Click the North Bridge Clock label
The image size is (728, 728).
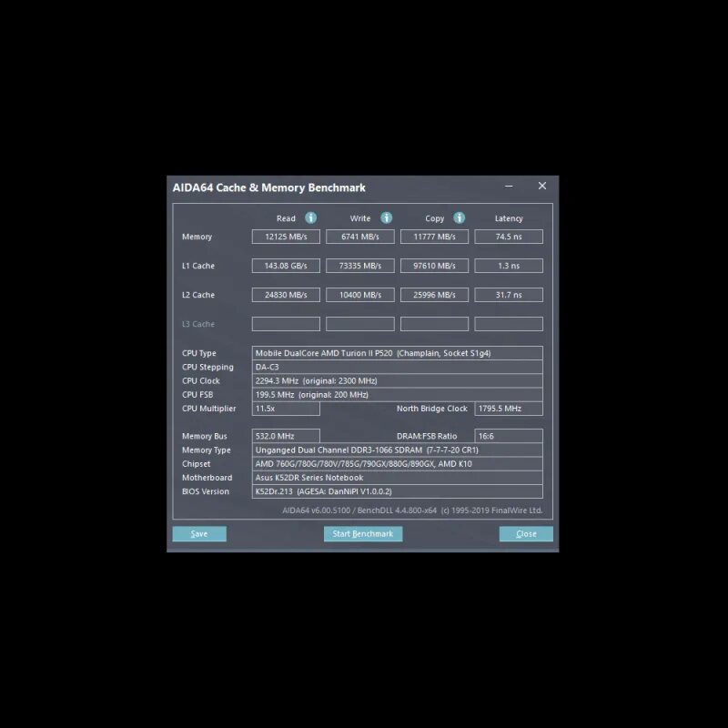coord(431,409)
